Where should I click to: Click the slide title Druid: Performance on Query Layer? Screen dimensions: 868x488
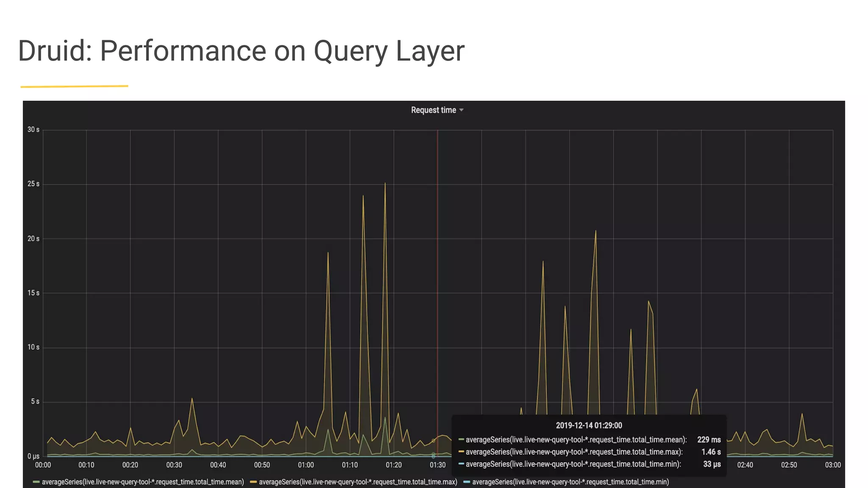[241, 51]
